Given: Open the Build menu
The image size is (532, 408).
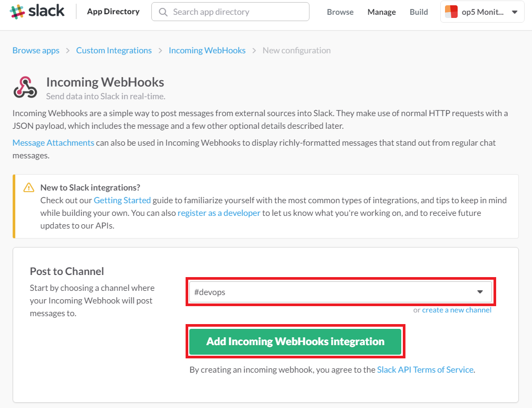Looking at the screenshot, I should 419,12.
